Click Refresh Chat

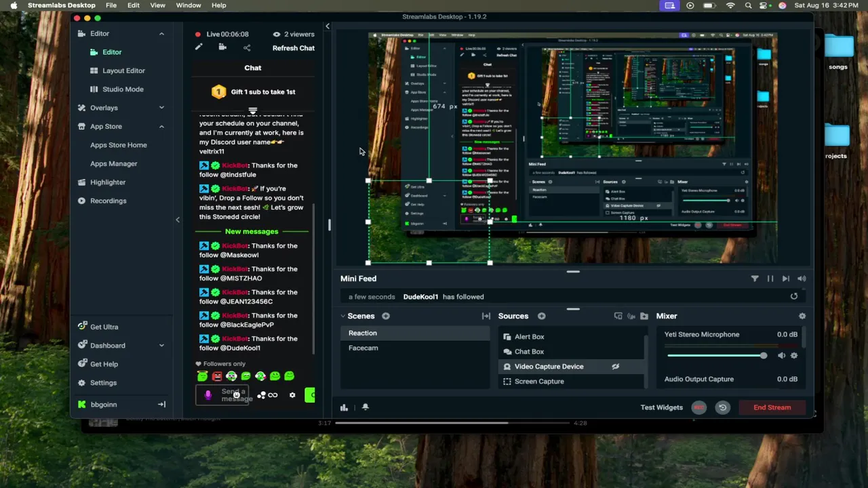coord(294,48)
